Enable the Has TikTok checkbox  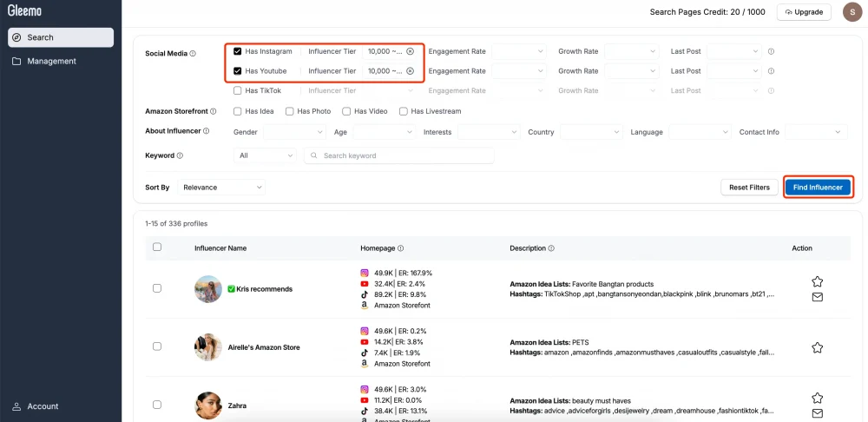[238, 91]
